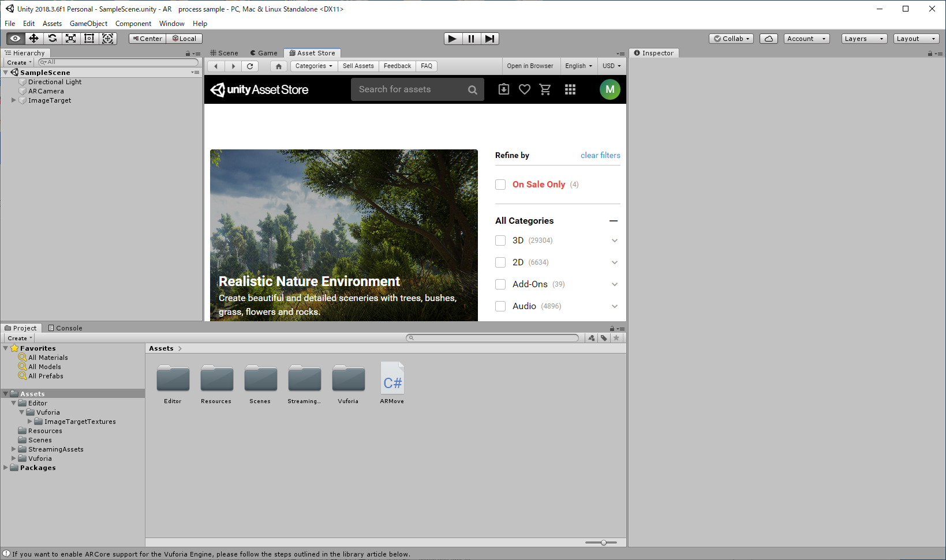Open the user profile avatar M
This screenshot has width=946, height=560.
(x=610, y=89)
